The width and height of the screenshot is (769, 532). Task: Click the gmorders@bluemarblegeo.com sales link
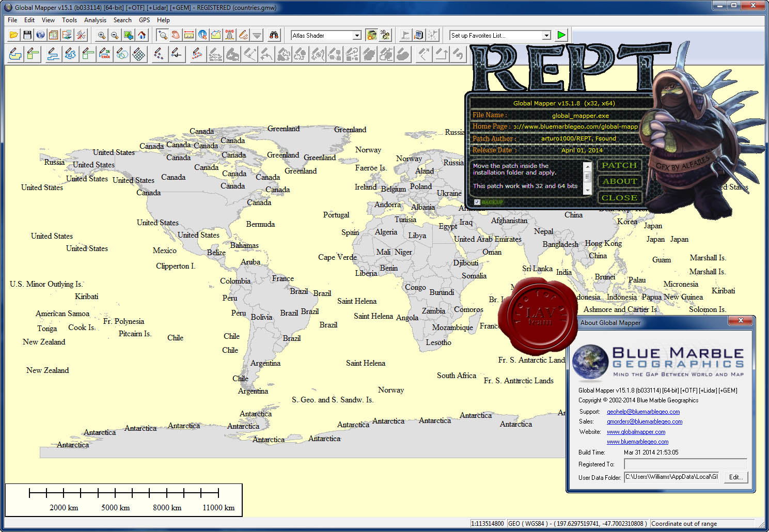(645, 421)
